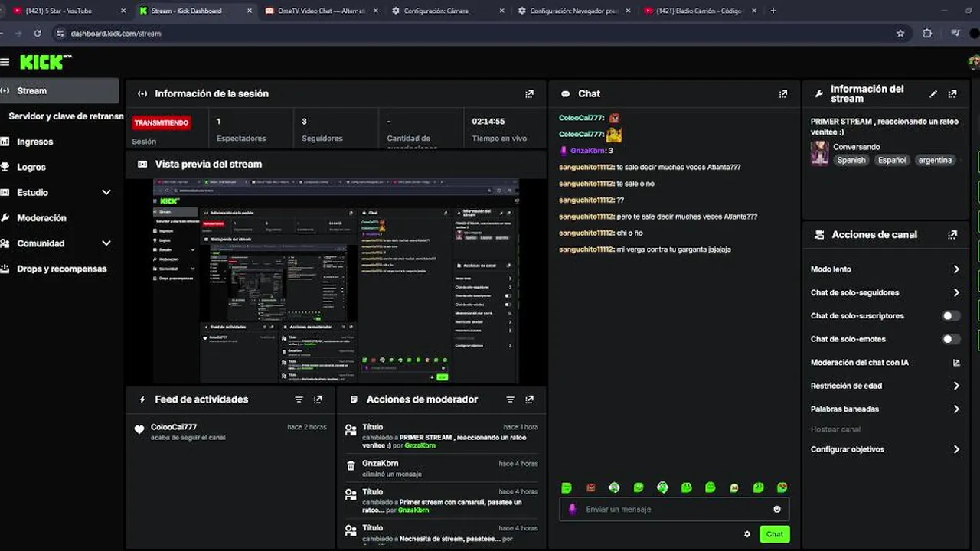Edit stream info with the pencil icon
Screen dimensions: 980x551
933,94
